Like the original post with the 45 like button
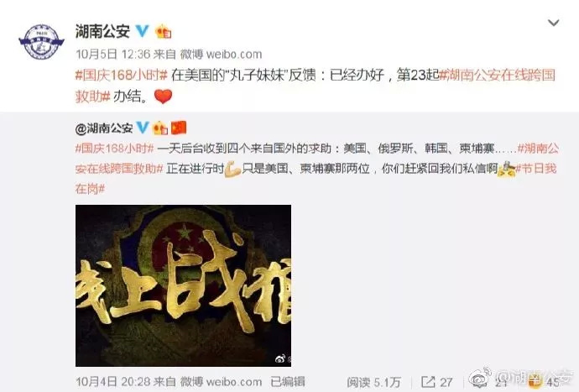Image resolution: width=579 pixels, height=392 pixels. pos(543,381)
